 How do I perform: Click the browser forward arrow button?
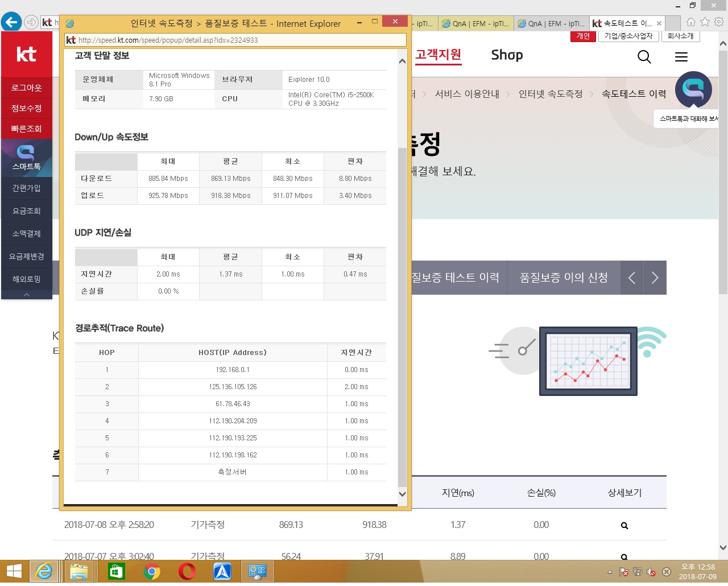click(x=31, y=23)
